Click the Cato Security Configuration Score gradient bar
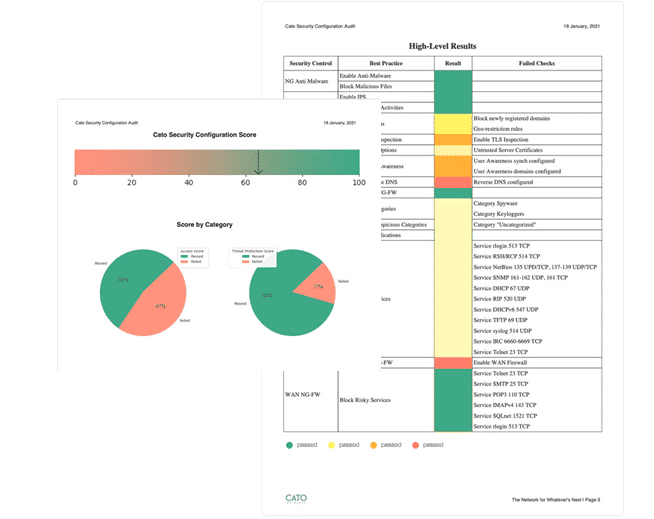 click(217, 162)
